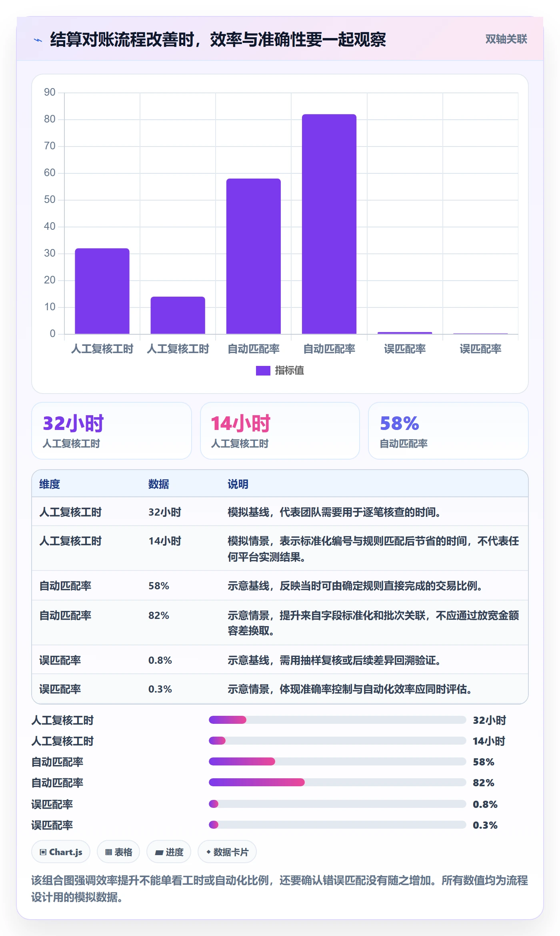
Task: Click the bar icon inside the 进度 chip
Action: (x=159, y=853)
